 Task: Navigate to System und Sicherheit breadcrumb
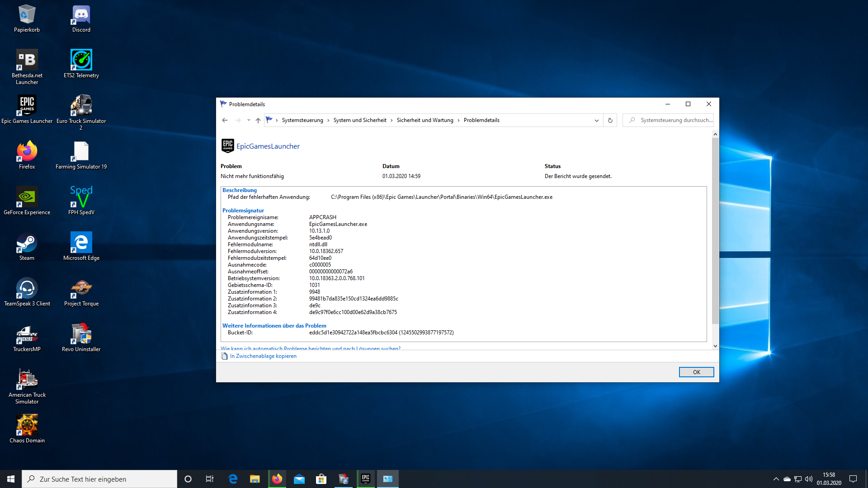coord(360,120)
